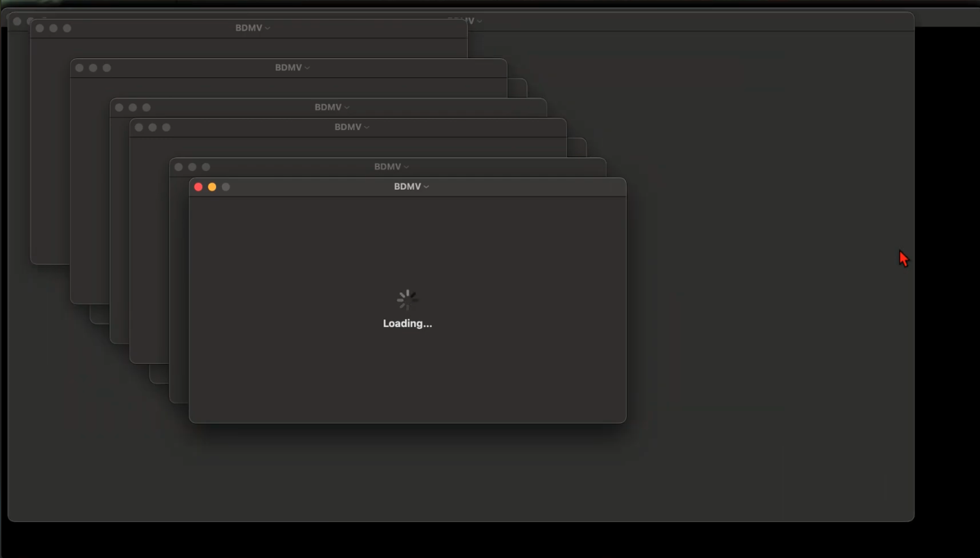Expand the title chevron of the active BDMV window
Image resolution: width=980 pixels, height=558 pixels.
click(426, 187)
